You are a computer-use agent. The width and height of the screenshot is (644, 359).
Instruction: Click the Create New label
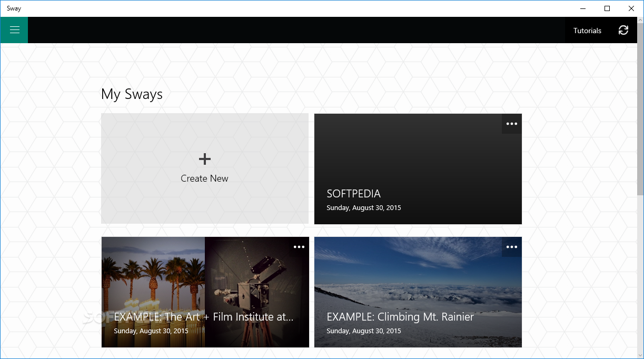[204, 178]
